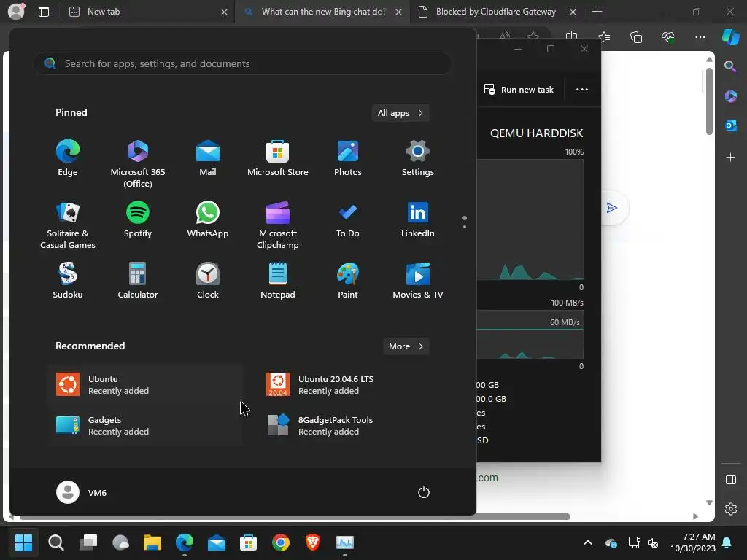The height and width of the screenshot is (560, 747).
Task: Open the Copilot sidebar button
Action: coord(730,37)
